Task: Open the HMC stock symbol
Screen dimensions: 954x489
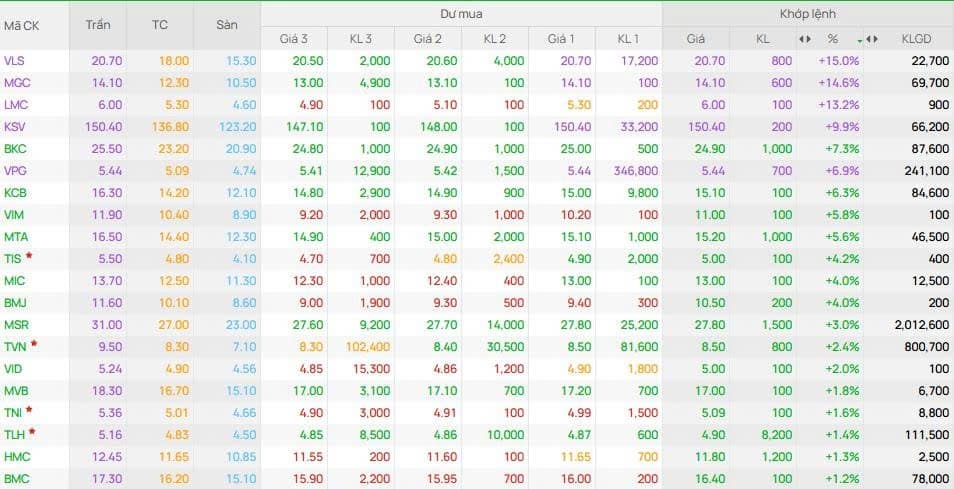Action: pyautogui.click(x=17, y=456)
